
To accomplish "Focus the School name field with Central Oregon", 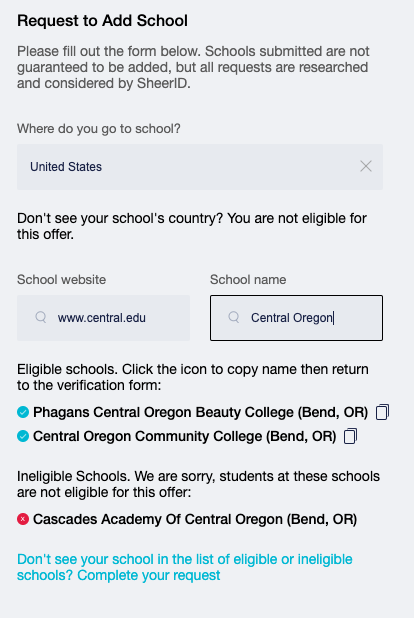I will click(x=296, y=318).
